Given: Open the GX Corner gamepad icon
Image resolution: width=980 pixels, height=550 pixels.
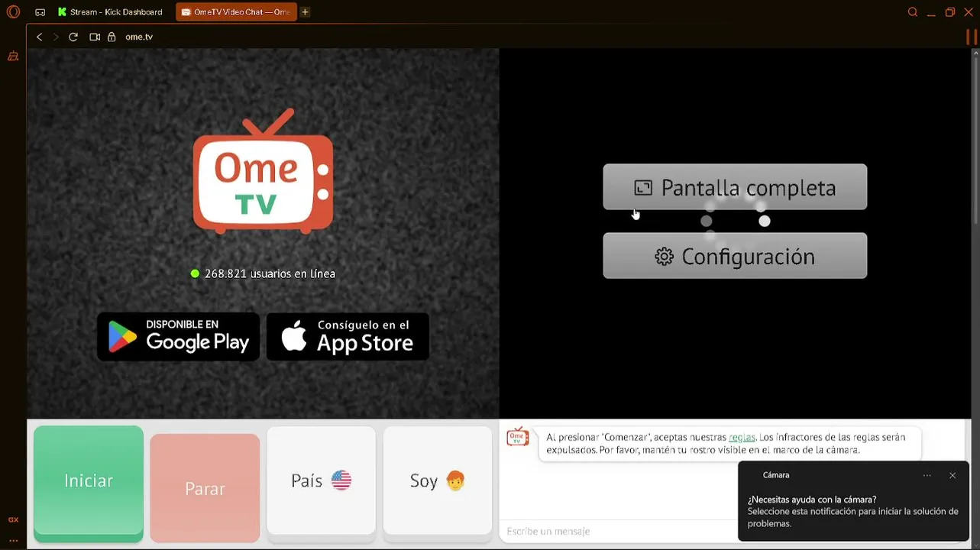Looking at the screenshot, I should (40, 12).
